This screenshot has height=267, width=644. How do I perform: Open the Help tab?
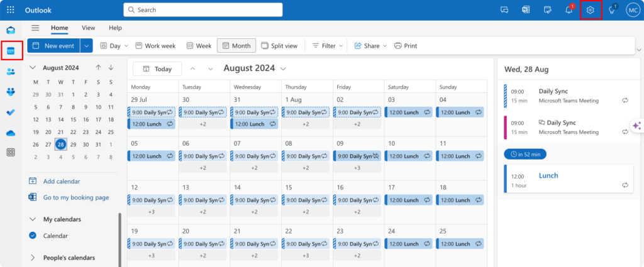(115, 28)
